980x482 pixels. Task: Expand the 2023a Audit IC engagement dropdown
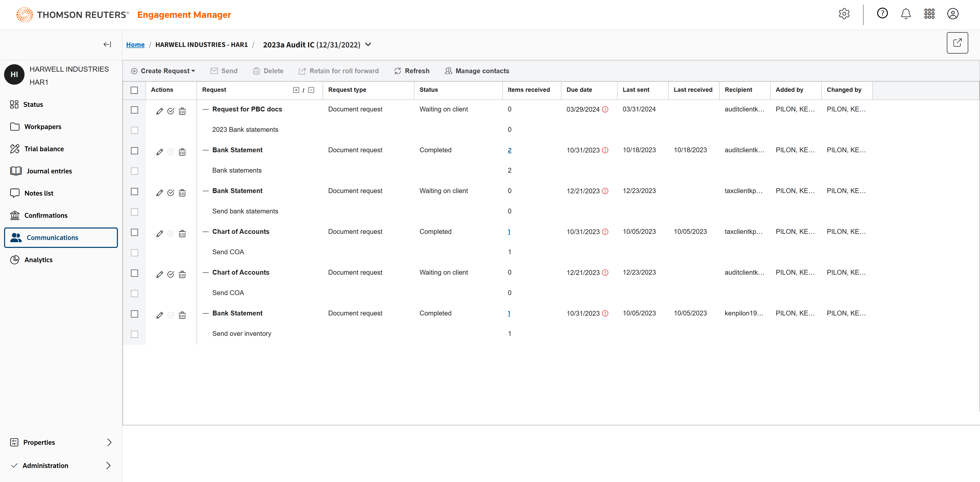point(368,44)
